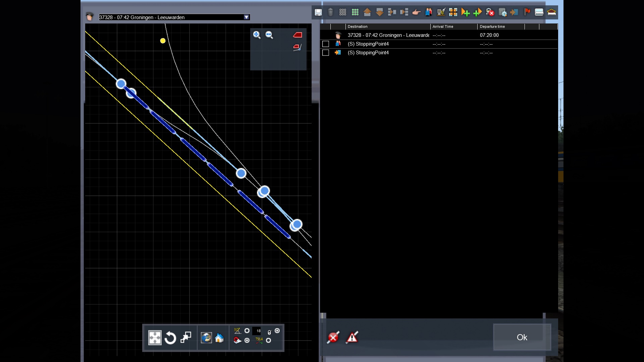Click the green plus before orange arrow icon
Viewport: 644px width, 362px height.
478,12
